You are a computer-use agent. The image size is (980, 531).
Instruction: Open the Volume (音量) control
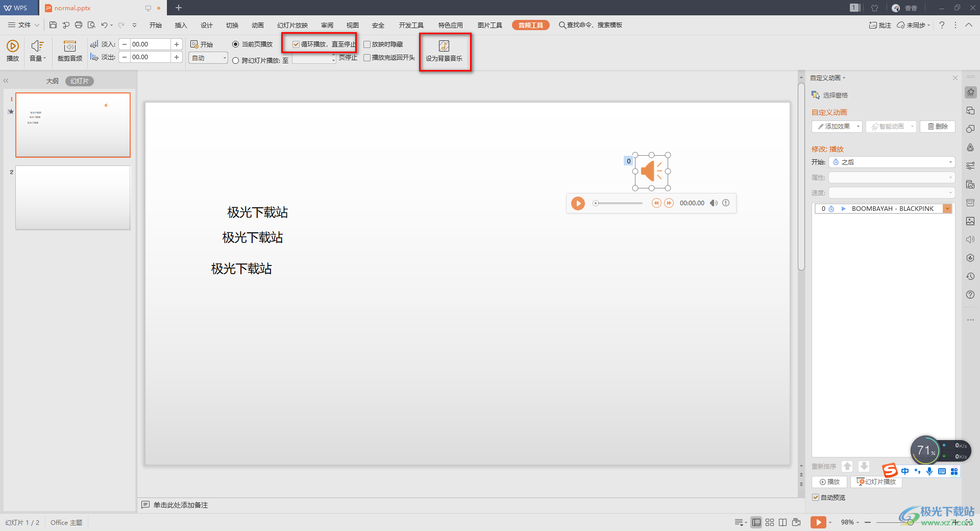tap(37, 51)
